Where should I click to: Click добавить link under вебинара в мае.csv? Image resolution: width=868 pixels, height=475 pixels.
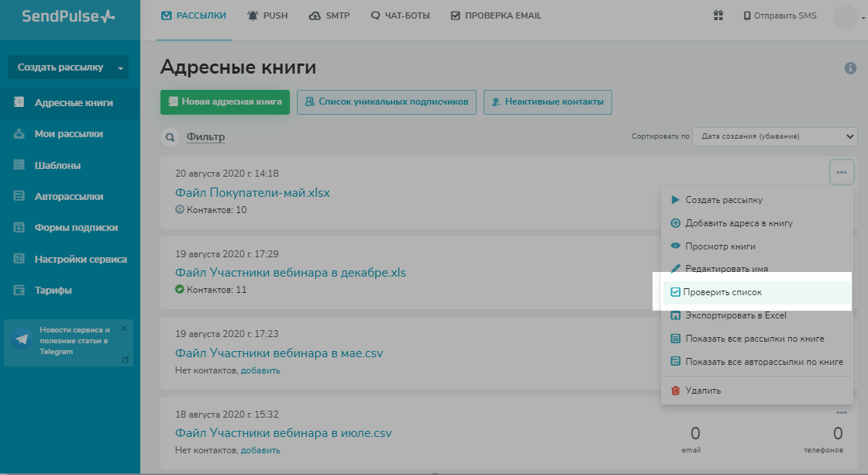[260, 370]
